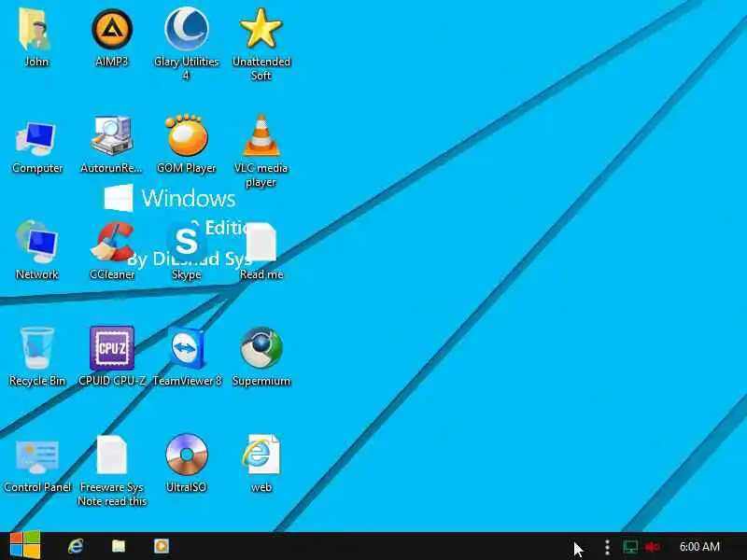This screenshot has height=560, width=747.
Task: Open the TeamViewer 8 desktop icon
Action: pyautogui.click(x=187, y=348)
